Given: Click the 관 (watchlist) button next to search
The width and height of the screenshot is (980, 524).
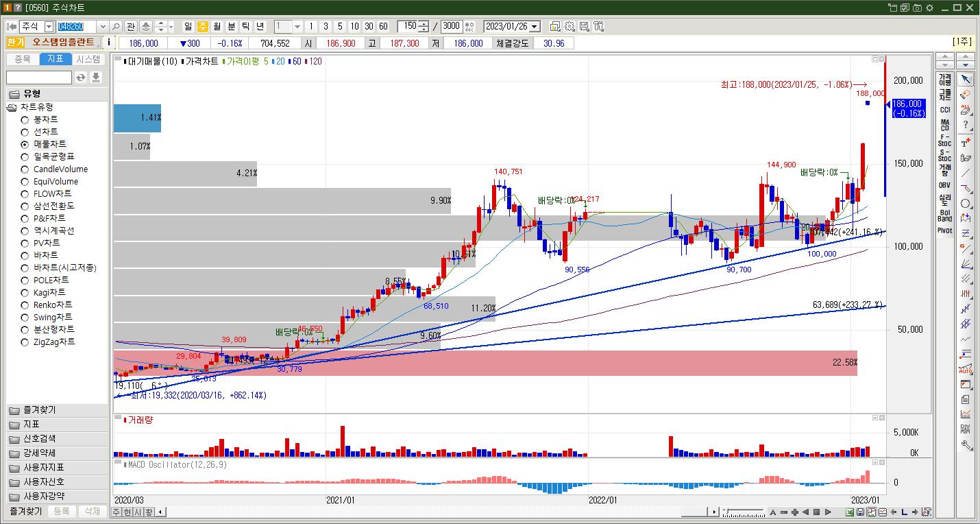Looking at the screenshot, I should pyautogui.click(x=130, y=26).
